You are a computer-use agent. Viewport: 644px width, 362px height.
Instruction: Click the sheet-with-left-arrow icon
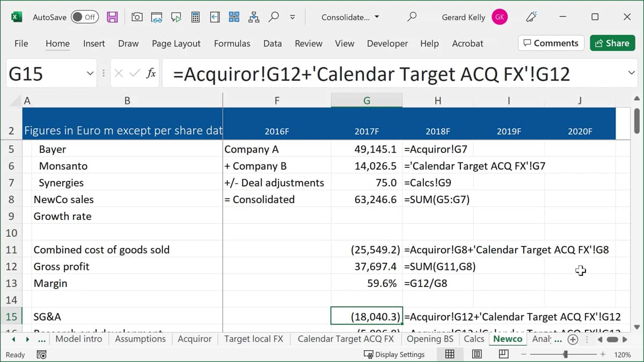tap(215, 17)
